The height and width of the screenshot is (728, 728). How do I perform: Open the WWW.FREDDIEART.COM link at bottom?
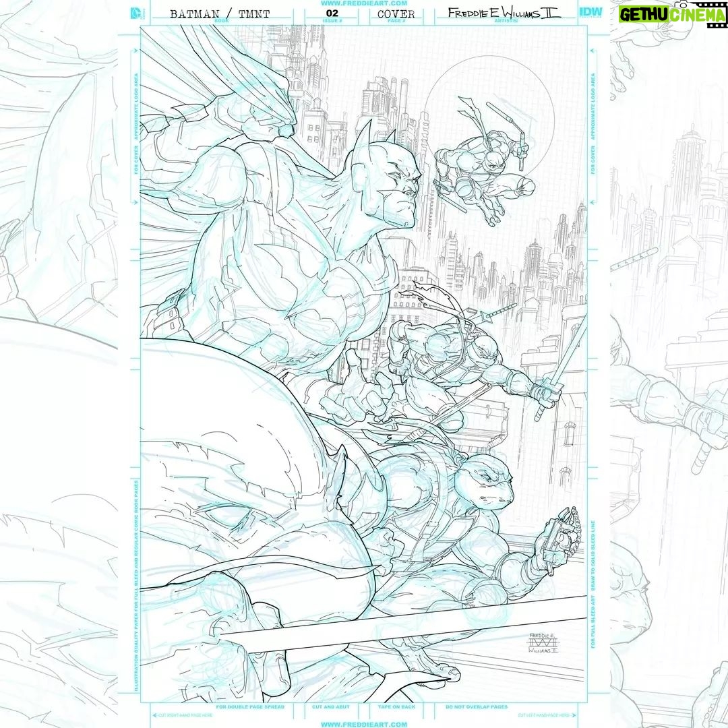point(364,724)
